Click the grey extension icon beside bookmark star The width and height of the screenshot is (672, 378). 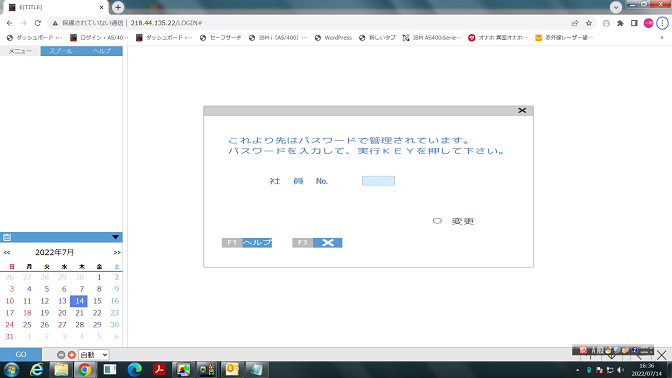[x=606, y=23]
